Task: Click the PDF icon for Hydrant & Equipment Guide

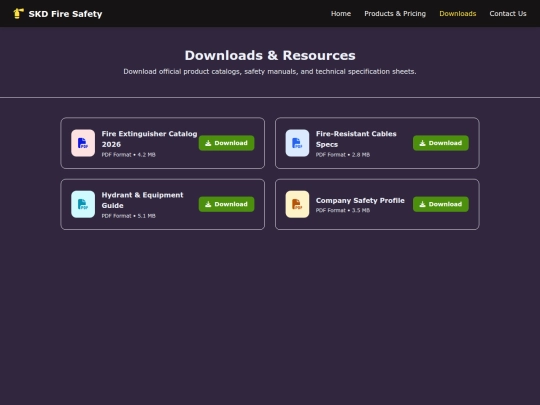Action: [x=83, y=204]
